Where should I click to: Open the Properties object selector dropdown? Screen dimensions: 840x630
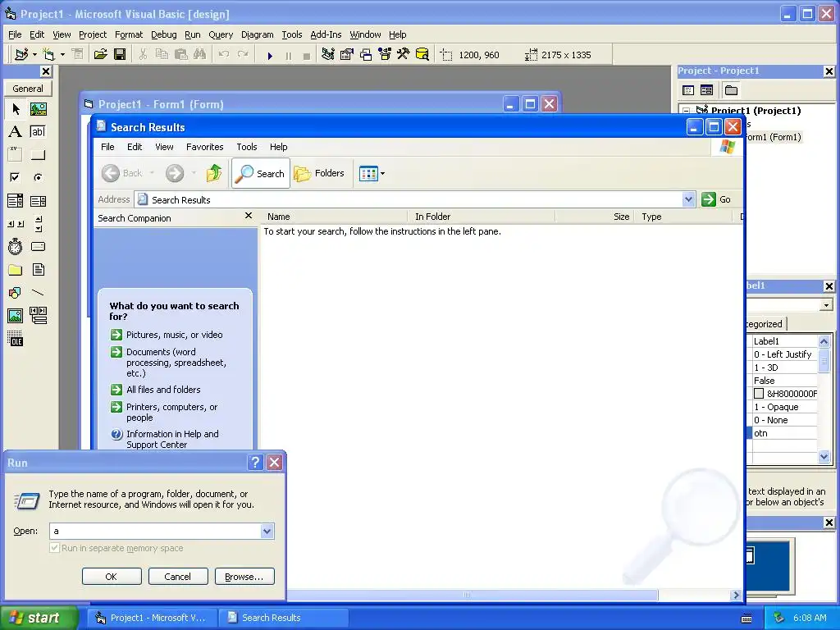coord(827,305)
